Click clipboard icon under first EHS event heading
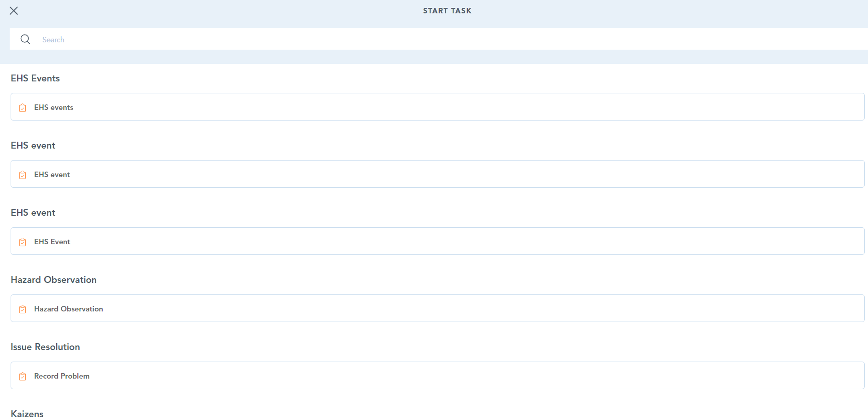This screenshot has height=420, width=868. click(x=23, y=175)
